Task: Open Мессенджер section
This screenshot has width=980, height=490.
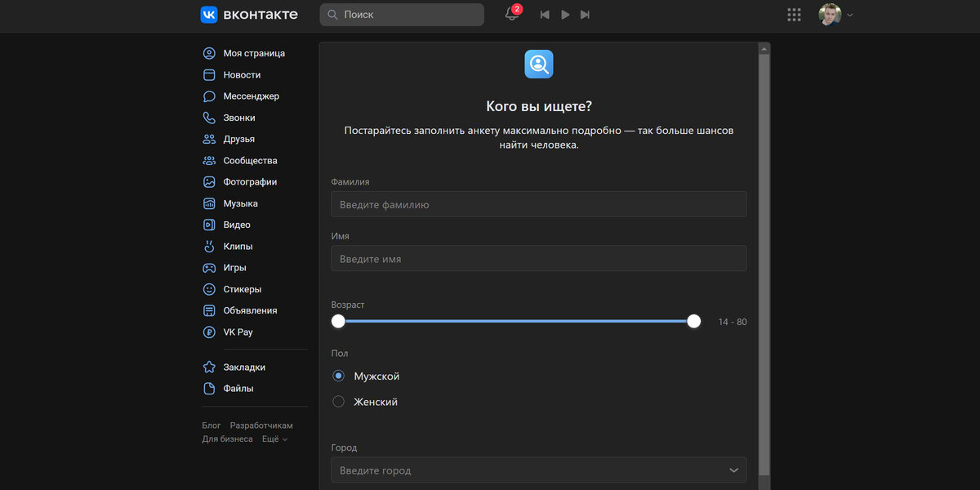Action: coord(252,96)
